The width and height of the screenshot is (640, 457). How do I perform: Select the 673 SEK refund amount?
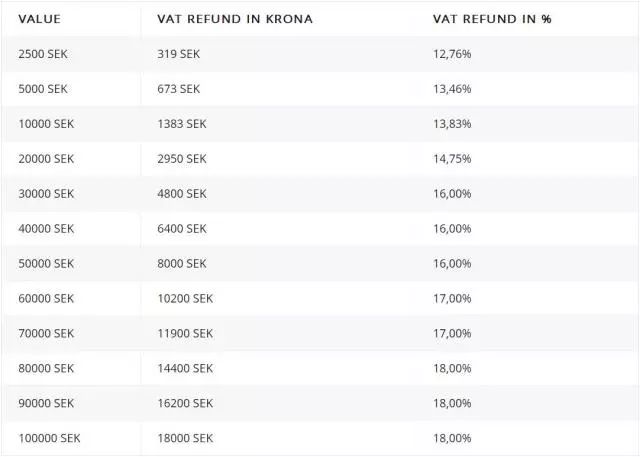point(178,89)
